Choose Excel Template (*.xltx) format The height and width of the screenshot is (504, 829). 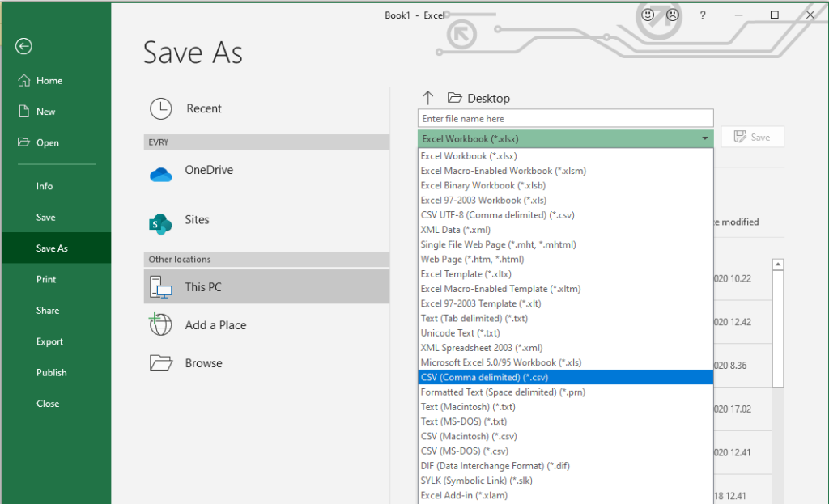(x=565, y=274)
